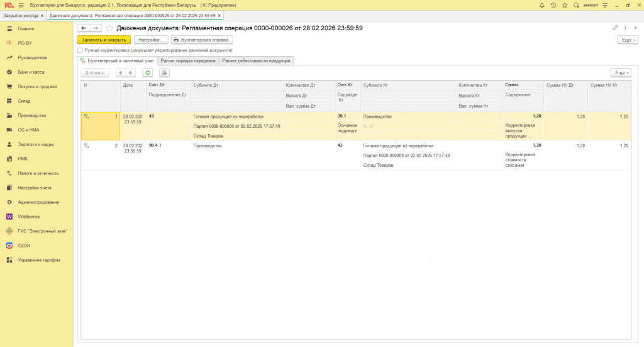Click the Бухгалтерская справка button
644x347 pixels.
point(202,40)
